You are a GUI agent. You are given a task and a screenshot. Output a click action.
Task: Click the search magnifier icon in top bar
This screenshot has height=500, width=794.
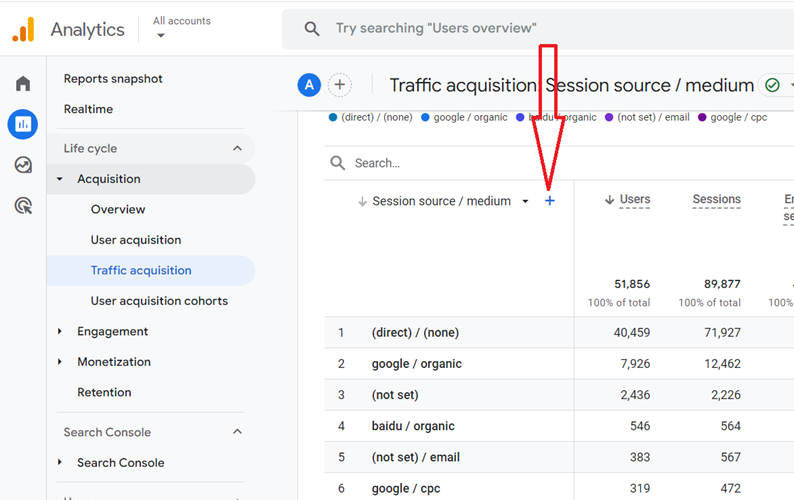click(x=312, y=29)
